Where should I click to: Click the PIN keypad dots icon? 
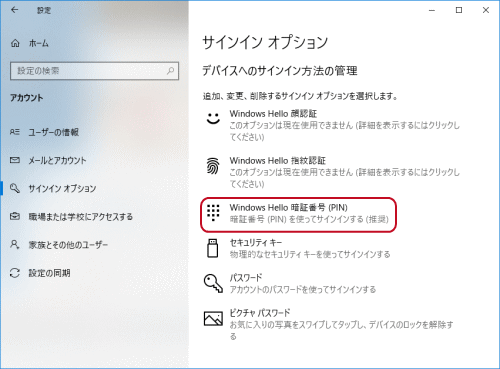point(213,213)
